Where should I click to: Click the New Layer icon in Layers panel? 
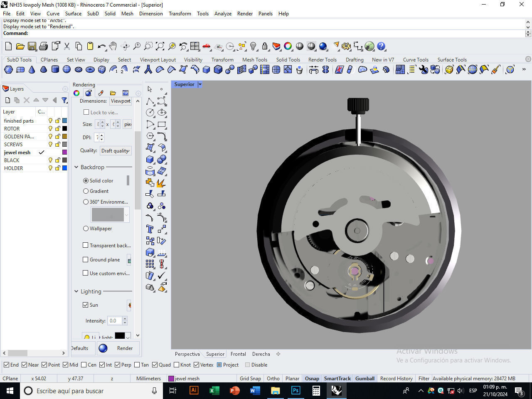7,100
